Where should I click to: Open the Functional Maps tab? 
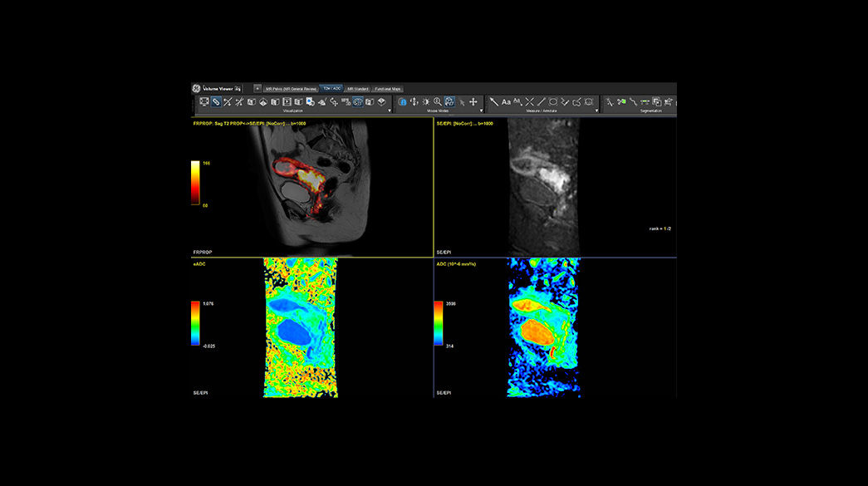[390, 87]
